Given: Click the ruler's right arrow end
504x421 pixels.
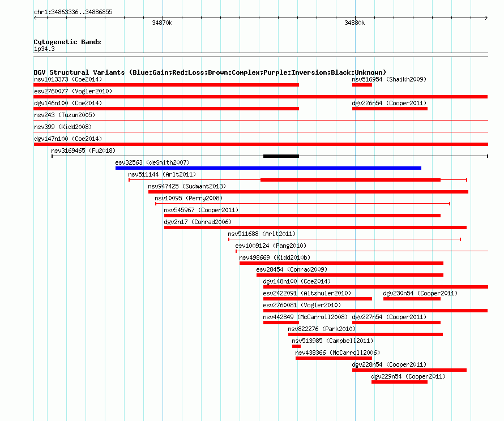Looking at the screenshot, I should pyautogui.click(x=486, y=18).
